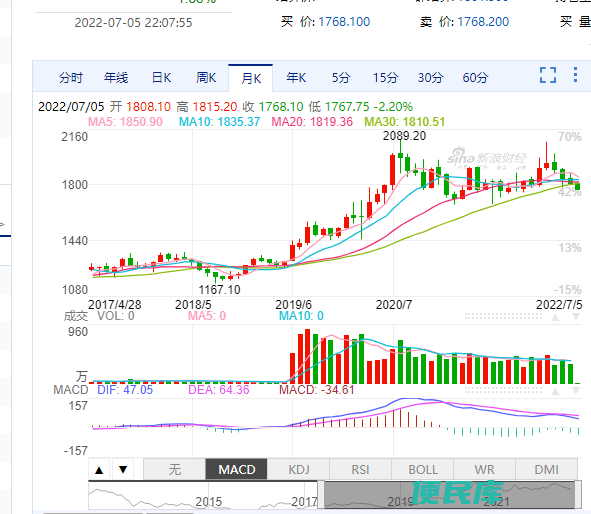Click the MA20: 1819.36 legend label

312,122
